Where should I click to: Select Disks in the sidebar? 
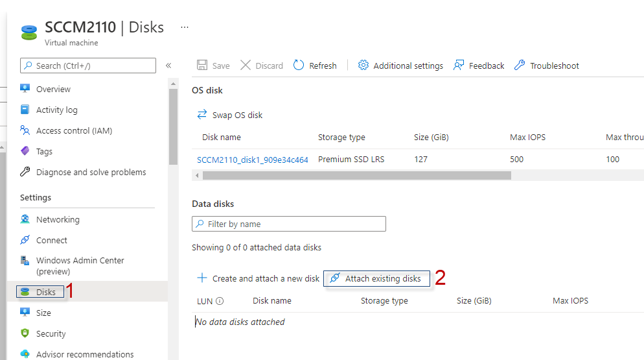click(45, 292)
